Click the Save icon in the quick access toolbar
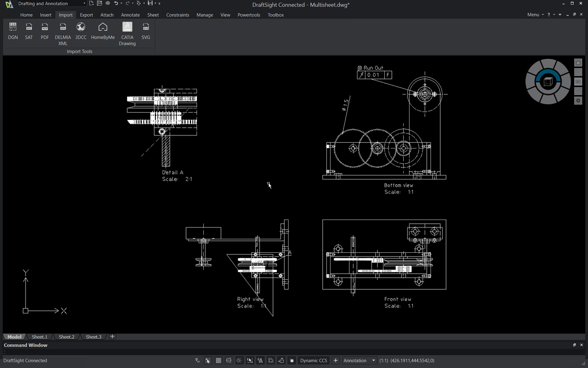The height and width of the screenshot is (368, 588). 150,3
